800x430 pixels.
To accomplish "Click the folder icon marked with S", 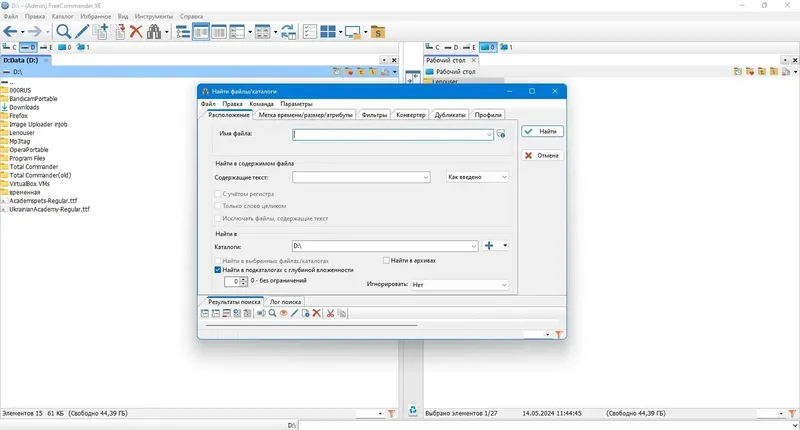I will (x=378, y=32).
